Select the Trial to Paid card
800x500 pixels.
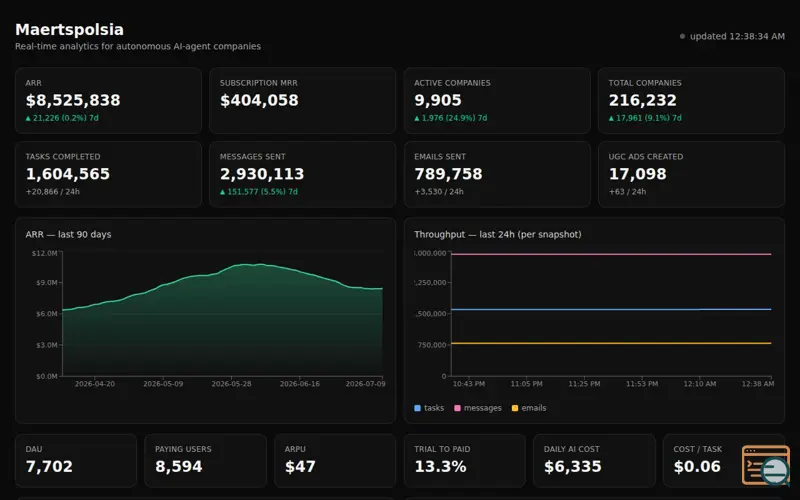click(x=464, y=461)
